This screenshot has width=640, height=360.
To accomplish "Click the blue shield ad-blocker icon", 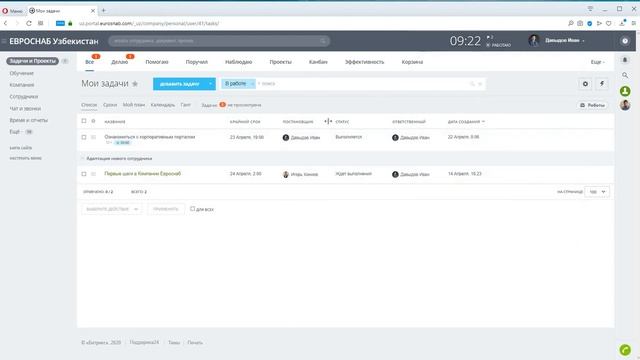I will click(x=589, y=23).
